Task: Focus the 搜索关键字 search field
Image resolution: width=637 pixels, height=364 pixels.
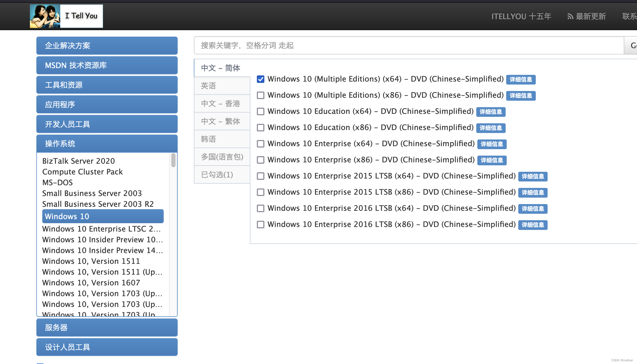Action: (x=409, y=45)
